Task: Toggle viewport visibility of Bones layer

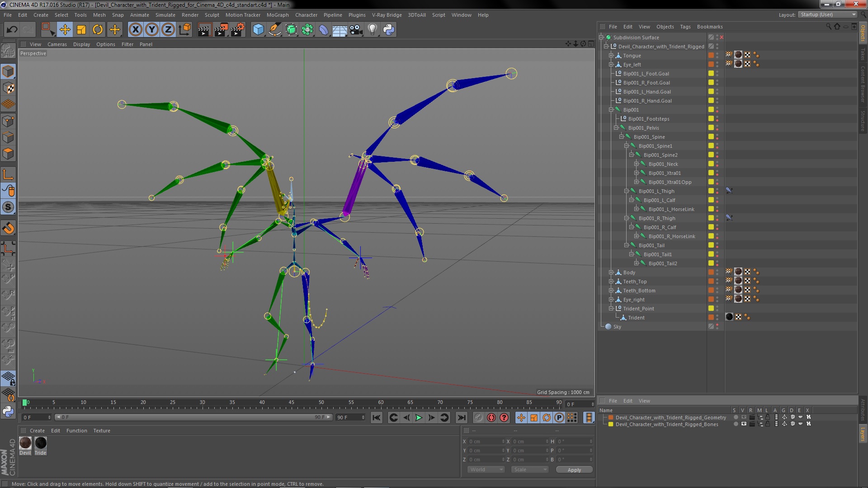Action: click(744, 424)
